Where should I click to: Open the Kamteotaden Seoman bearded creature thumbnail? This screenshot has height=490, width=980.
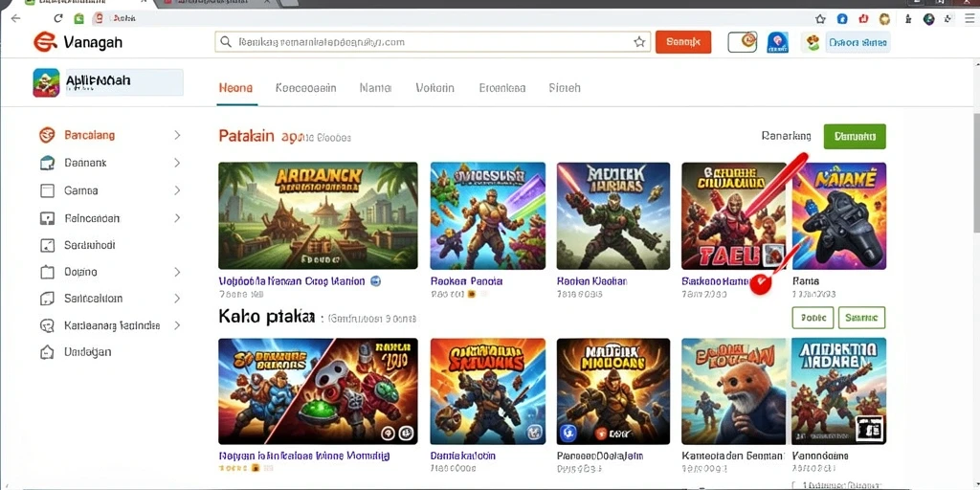(734, 391)
